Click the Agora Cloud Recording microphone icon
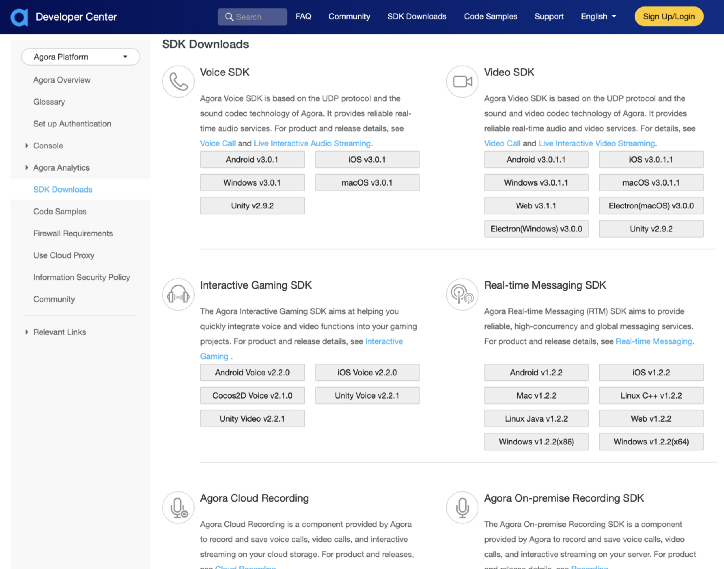The image size is (724, 569). 178,508
